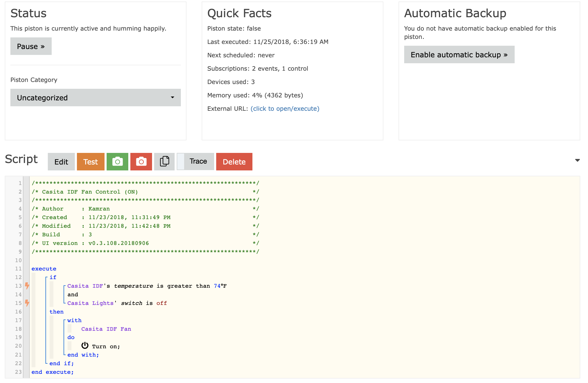The width and height of the screenshot is (588, 383).
Task: Click the green camera snapshot icon
Action: click(x=117, y=162)
